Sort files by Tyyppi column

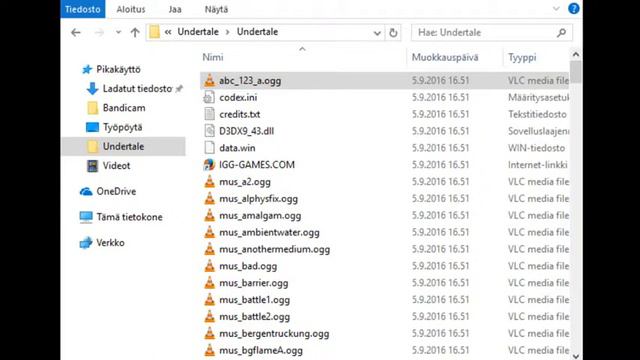coord(522,58)
